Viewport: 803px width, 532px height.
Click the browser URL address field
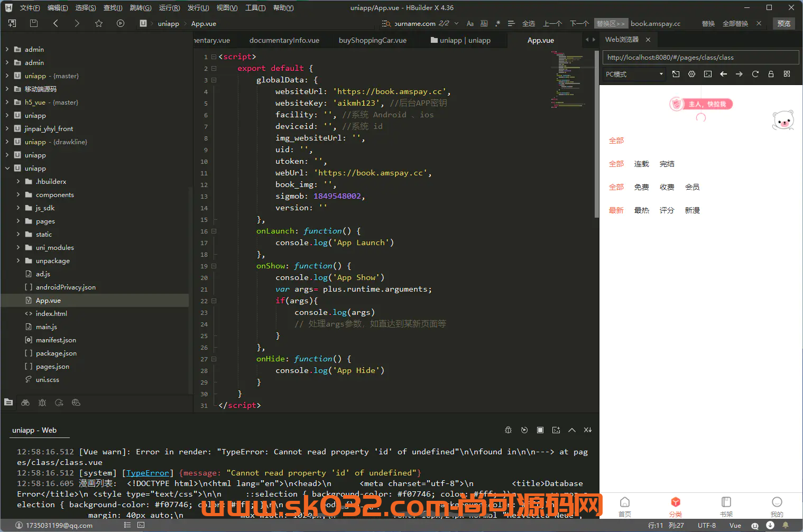click(700, 57)
